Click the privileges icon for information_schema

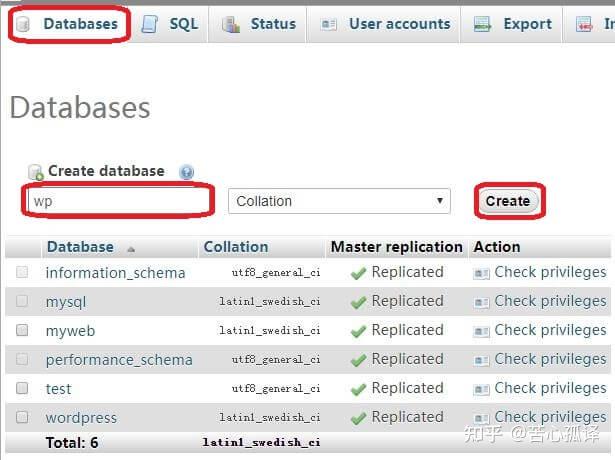pyautogui.click(x=481, y=273)
